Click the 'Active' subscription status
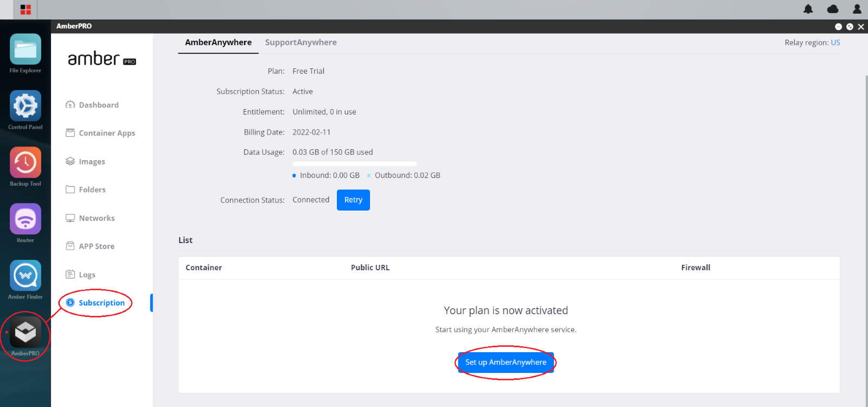The width and height of the screenshot is (868, 407). point(303,92)
